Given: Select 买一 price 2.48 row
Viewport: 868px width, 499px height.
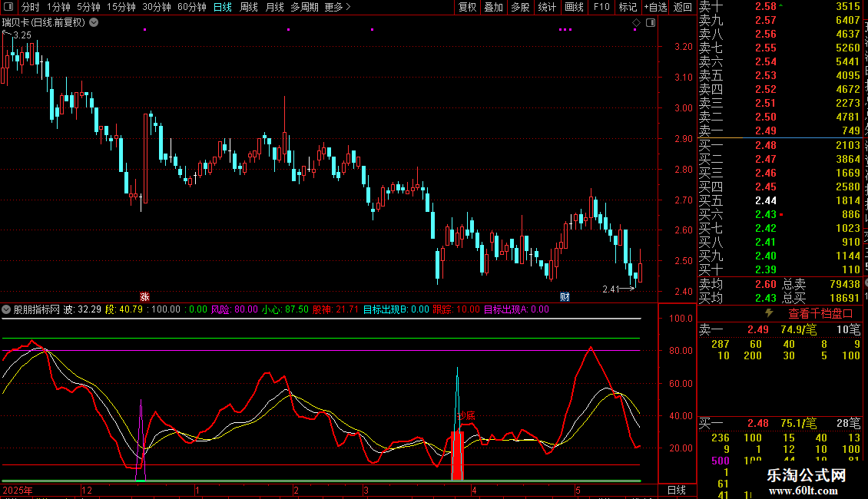Looking at the screenshot, I should coord(780,145).
